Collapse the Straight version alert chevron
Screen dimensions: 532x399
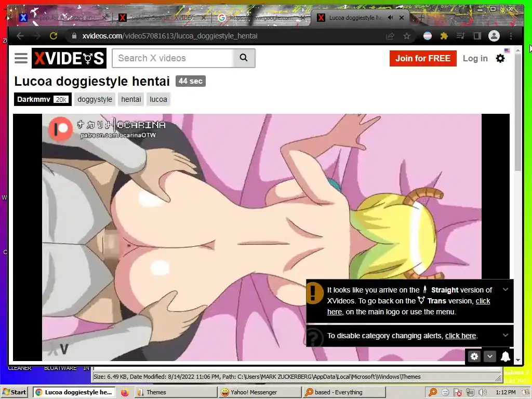(506, 289)
